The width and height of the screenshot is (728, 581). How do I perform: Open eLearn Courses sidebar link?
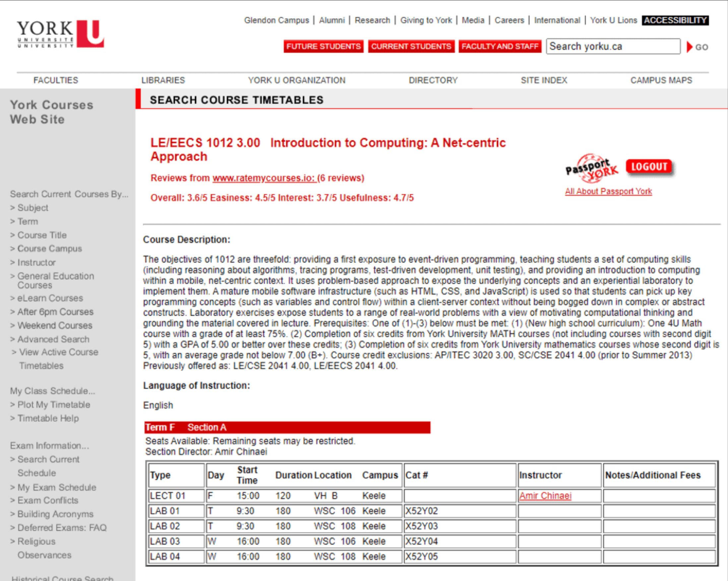pos(50,298)
